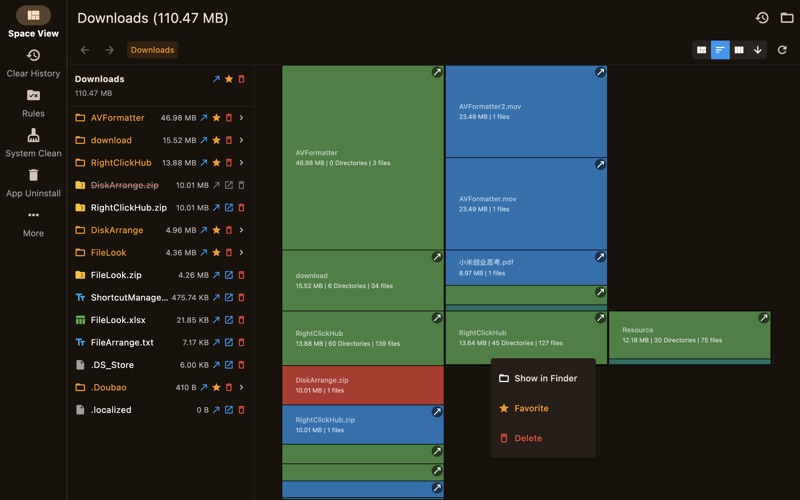Screen dimensions: 800x500
Task: Click the sort direction down-arrow button
Action: 758,50
